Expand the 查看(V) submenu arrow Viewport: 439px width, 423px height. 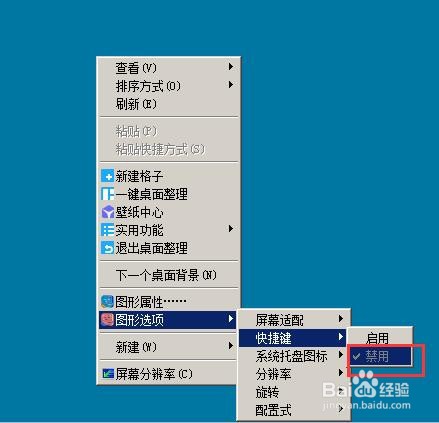point(231,67)
